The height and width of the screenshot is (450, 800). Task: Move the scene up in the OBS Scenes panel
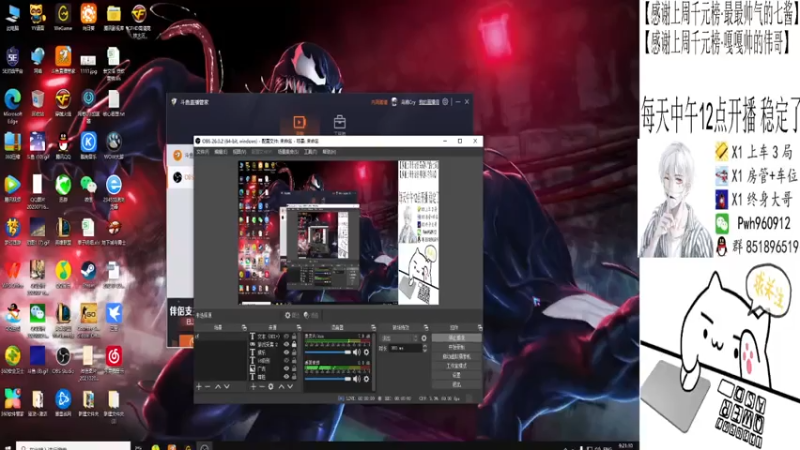pos(218,386)
